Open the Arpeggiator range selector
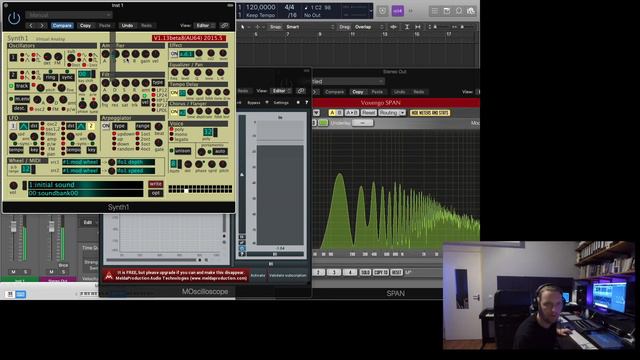The image size is (640, 360). 143,126
